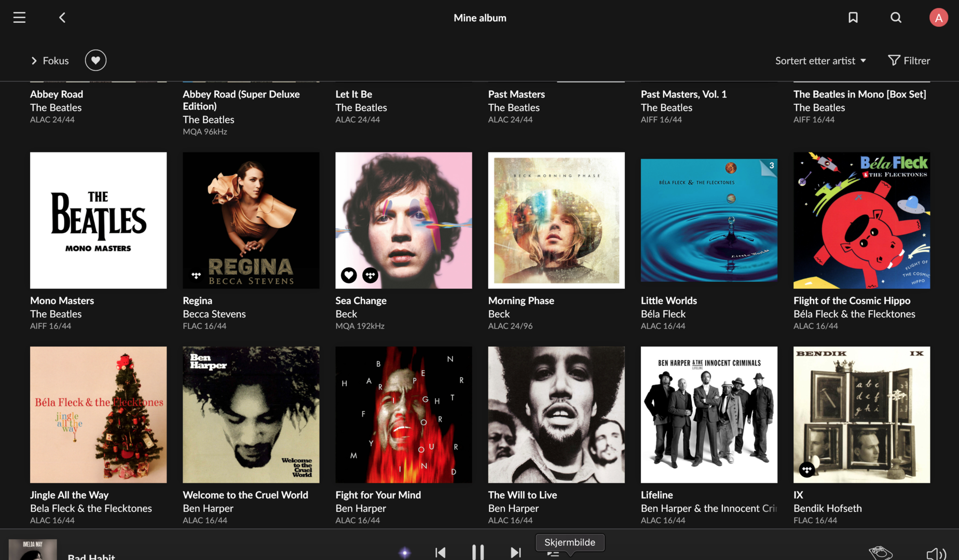959x560 pixels.
Task: Open Welcome to the Cruel World cover
Action: point(251,415)
